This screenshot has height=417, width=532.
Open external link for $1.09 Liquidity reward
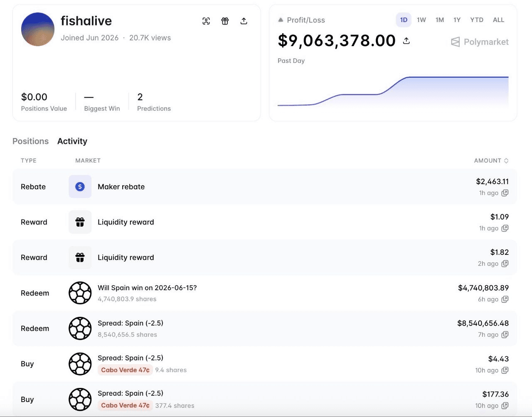[x=505, y=228]
